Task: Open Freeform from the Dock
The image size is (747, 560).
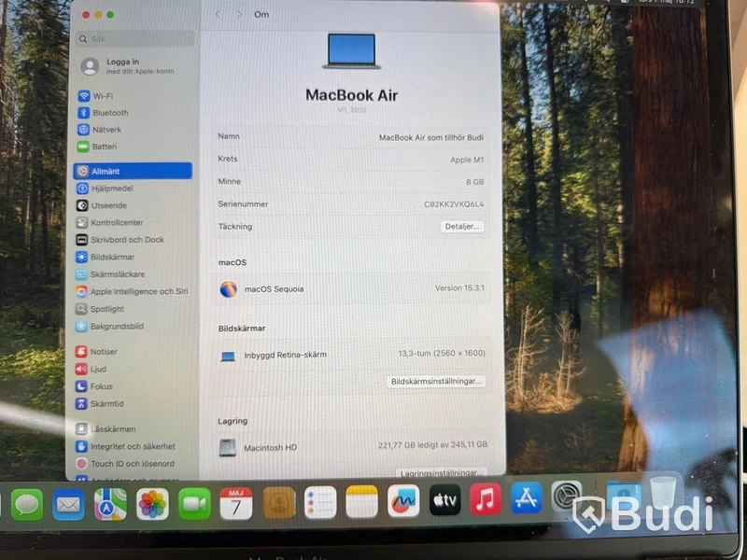Action: click(403, 501)
